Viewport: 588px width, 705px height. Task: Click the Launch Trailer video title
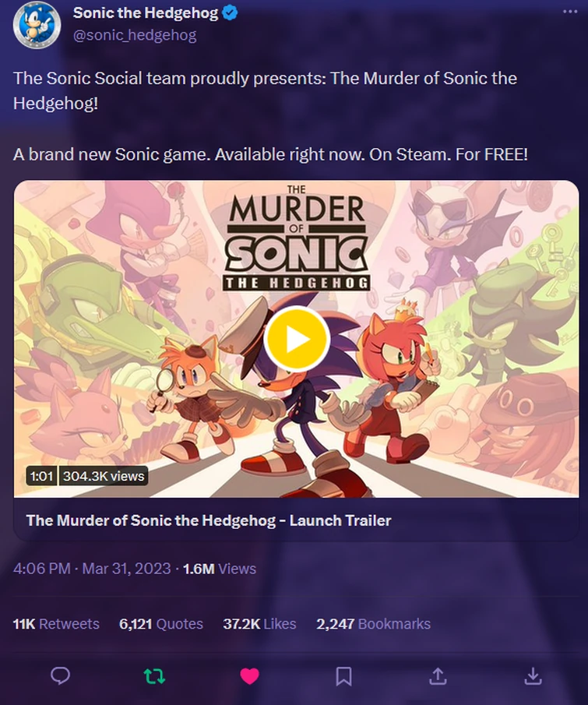tap(208, 520)
